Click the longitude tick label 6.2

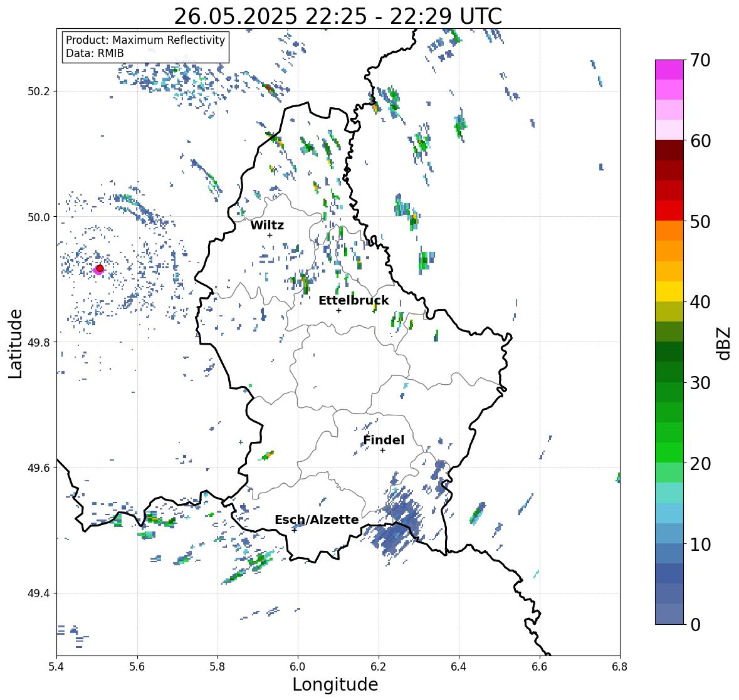[x=379, y=667]
